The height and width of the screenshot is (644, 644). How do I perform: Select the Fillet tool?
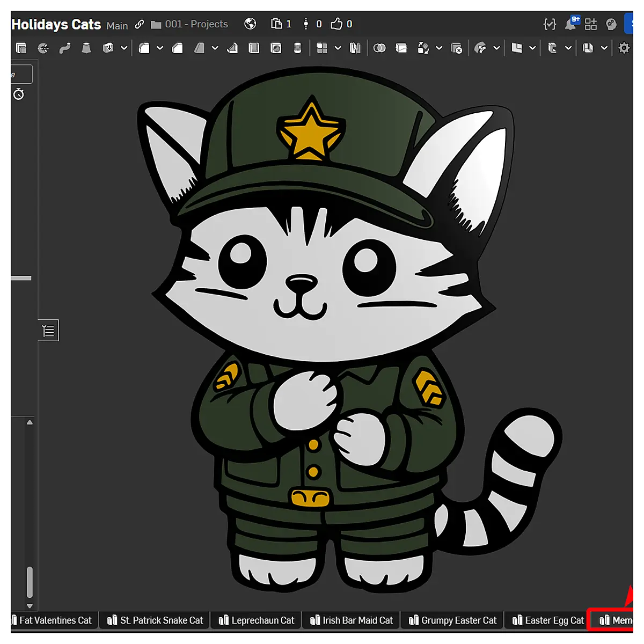point(144,48)
